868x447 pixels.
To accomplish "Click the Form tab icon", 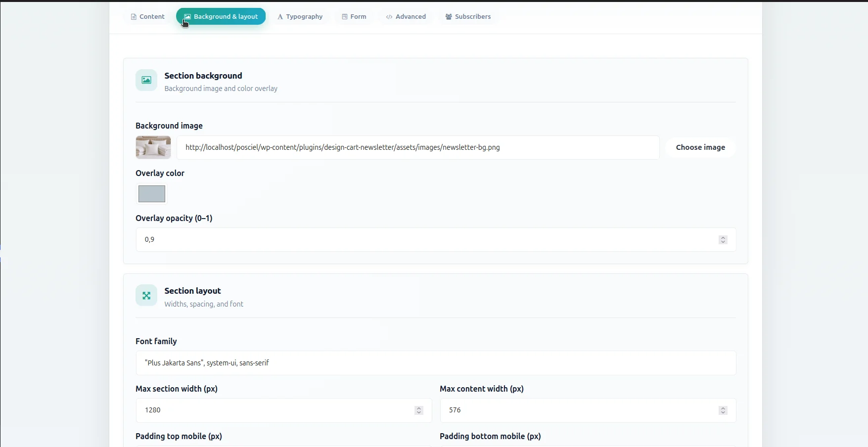I will point(345,17).
